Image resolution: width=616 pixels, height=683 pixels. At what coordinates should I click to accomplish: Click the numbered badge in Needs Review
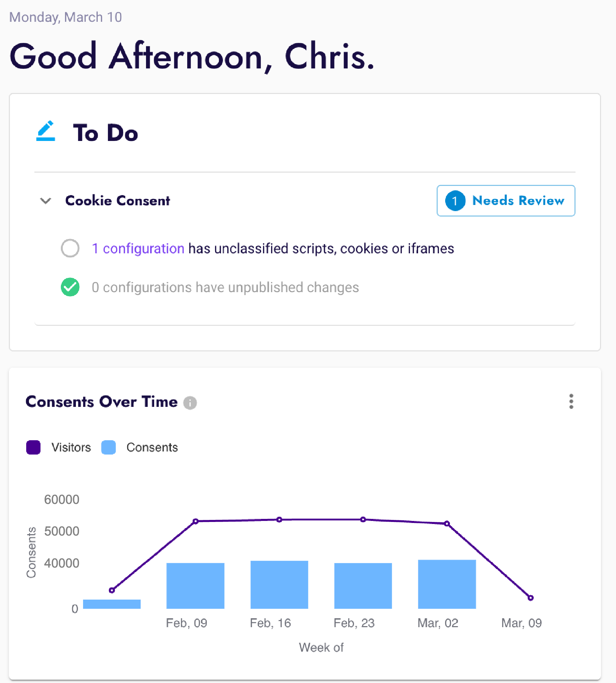455,201
